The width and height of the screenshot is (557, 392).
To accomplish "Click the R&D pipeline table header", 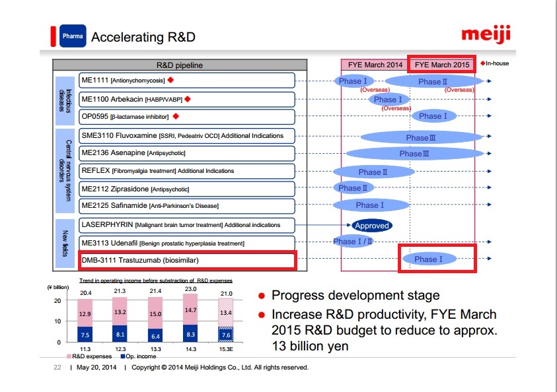I will (x=180, y=65).
